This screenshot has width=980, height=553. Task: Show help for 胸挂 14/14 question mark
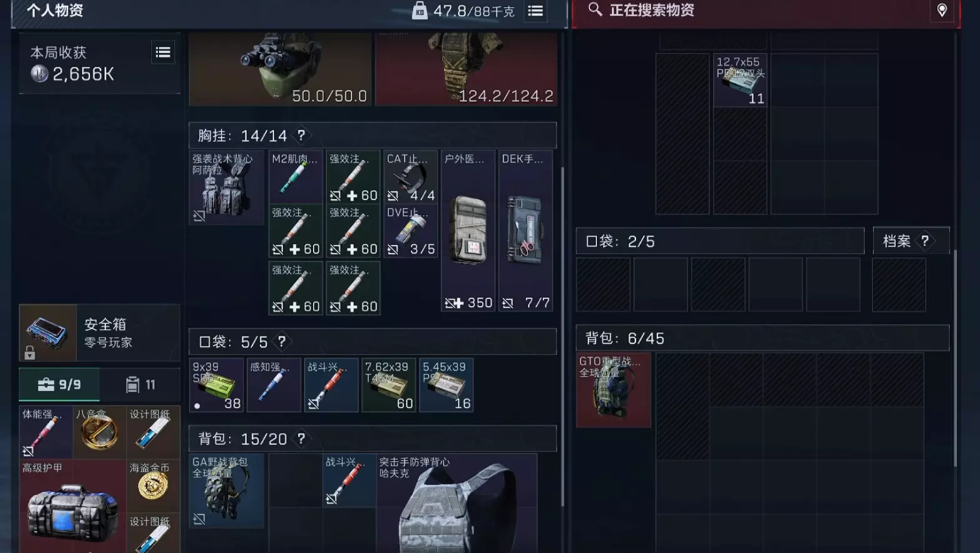click(301, 135)
